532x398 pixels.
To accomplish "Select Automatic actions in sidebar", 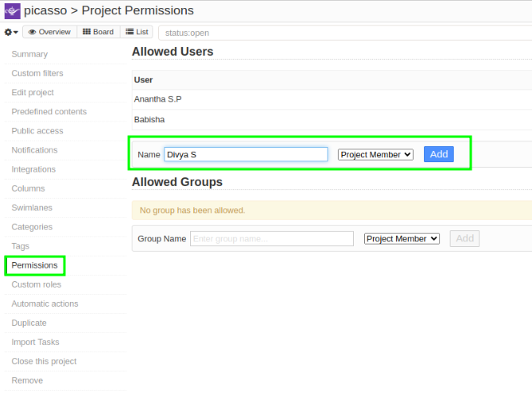I will 45,304.
